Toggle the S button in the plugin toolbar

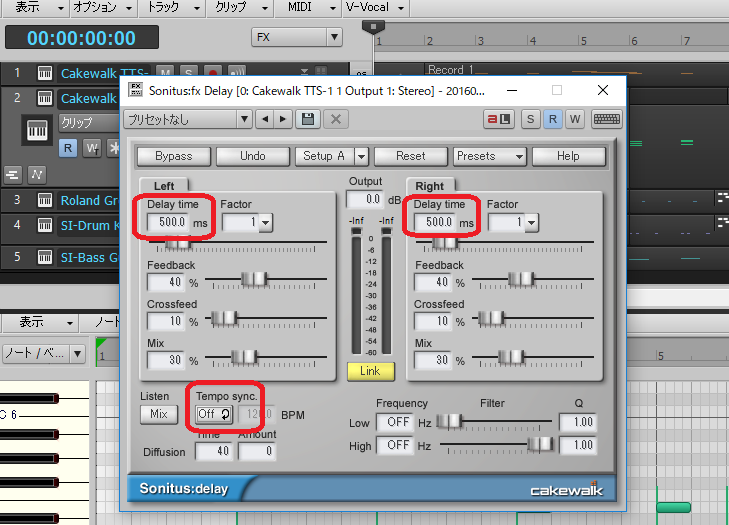click(x=530, y=119)
